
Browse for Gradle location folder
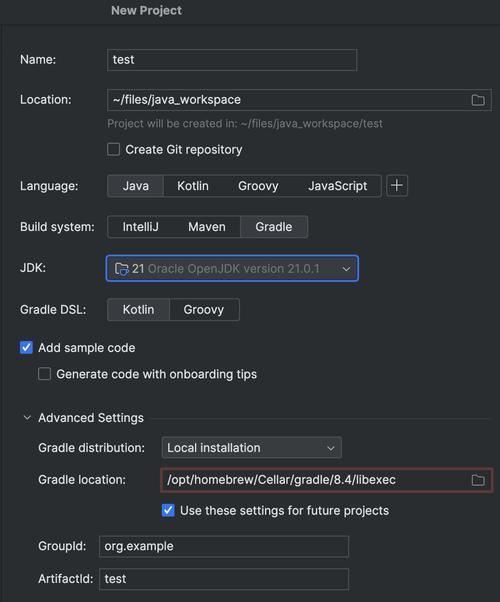coord(478,480)
